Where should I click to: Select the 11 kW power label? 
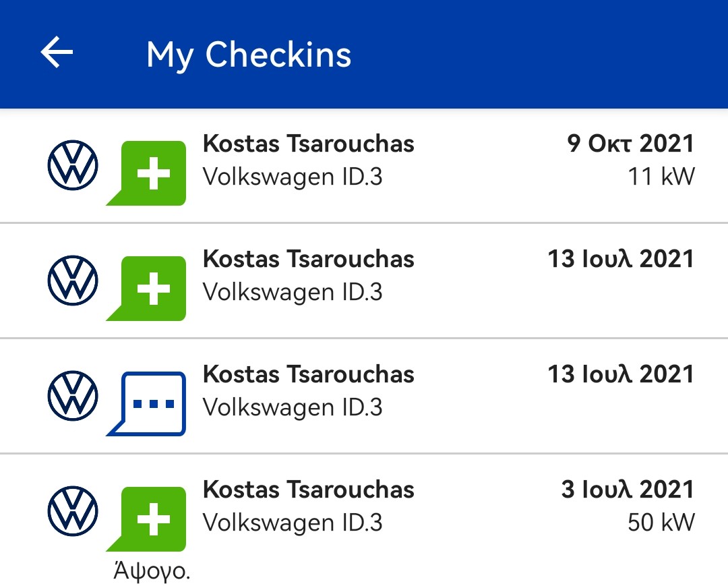tap(661, 177)
